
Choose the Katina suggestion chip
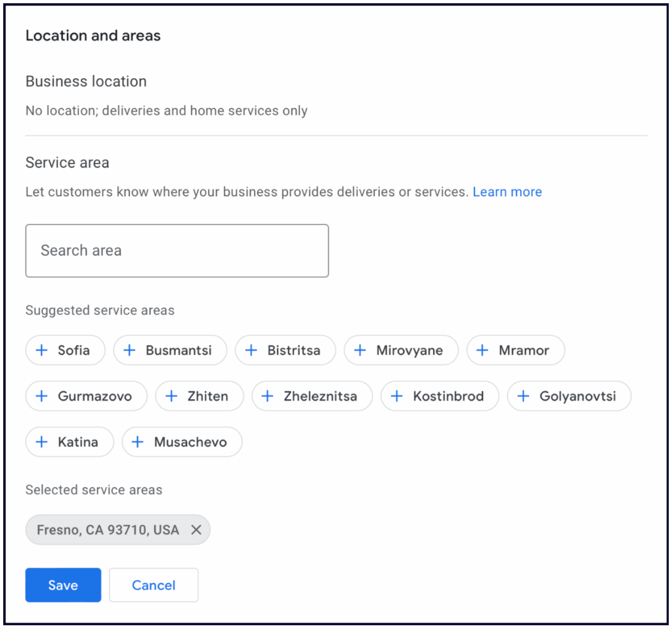click(70, 442)
